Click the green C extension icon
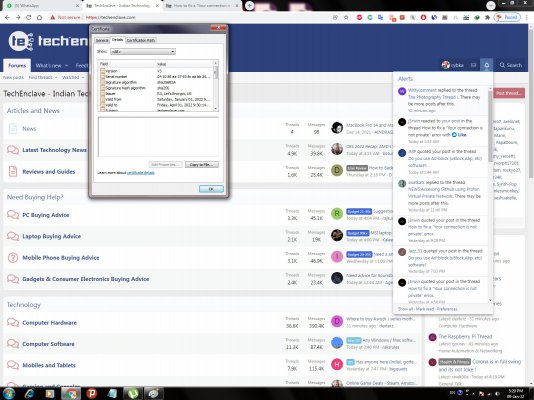The width and height of the screenshot is (534, 400). point(370,17)
